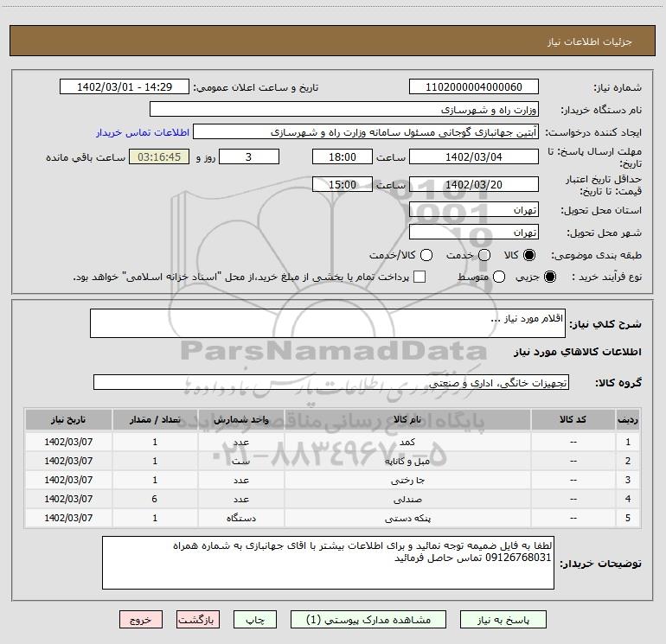Image resolution: width=666 pixels, height=644 pixels.
Task: Click the date 1402/03/07 in the کمد row
Action: pyautogui.click(x=68, y=442)
